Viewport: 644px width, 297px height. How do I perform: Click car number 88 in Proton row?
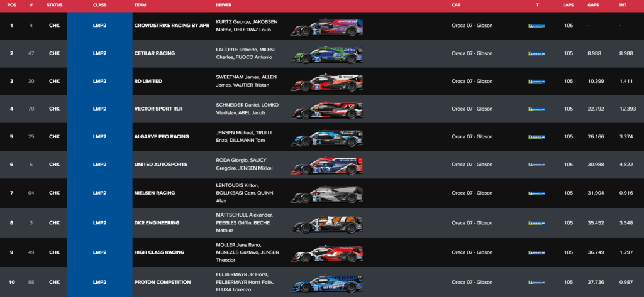pyautogui.click(x=31, y=282)
